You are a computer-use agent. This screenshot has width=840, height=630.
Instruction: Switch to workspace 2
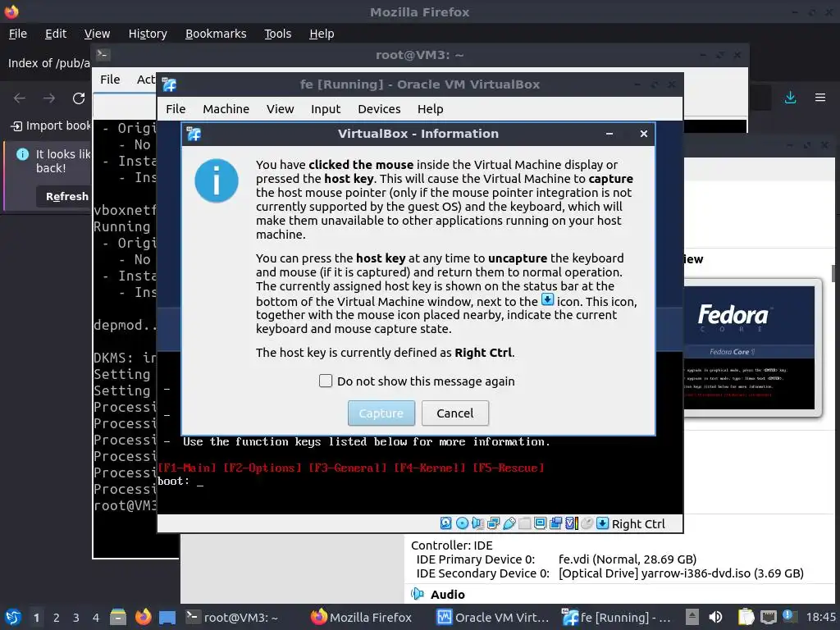57,618
